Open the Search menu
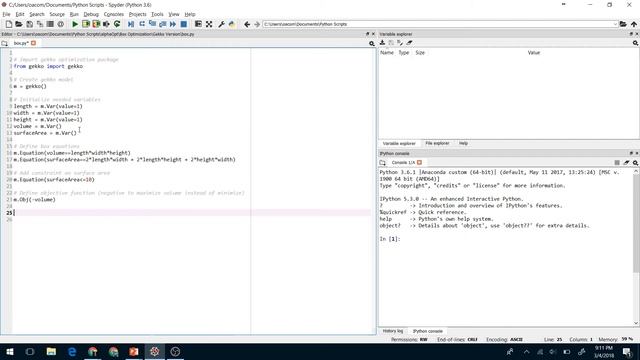Viewport: 640px width, 360px height. [x=37, y=14]
